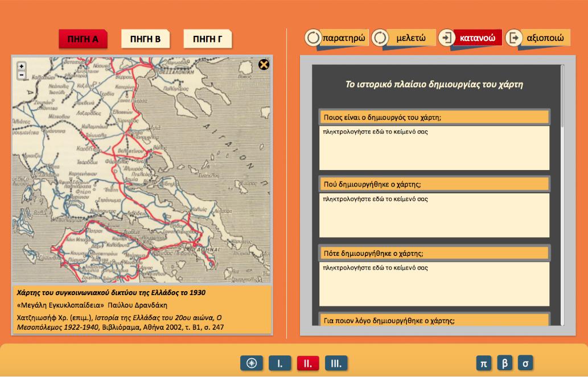The width and height of the screenshot is (588, 377).
Task: Click the caption Χάρτης του συγκοινωνιακού δικτύου της Ελλάδος
Action: pyautogui.click(x=111, y=293)
